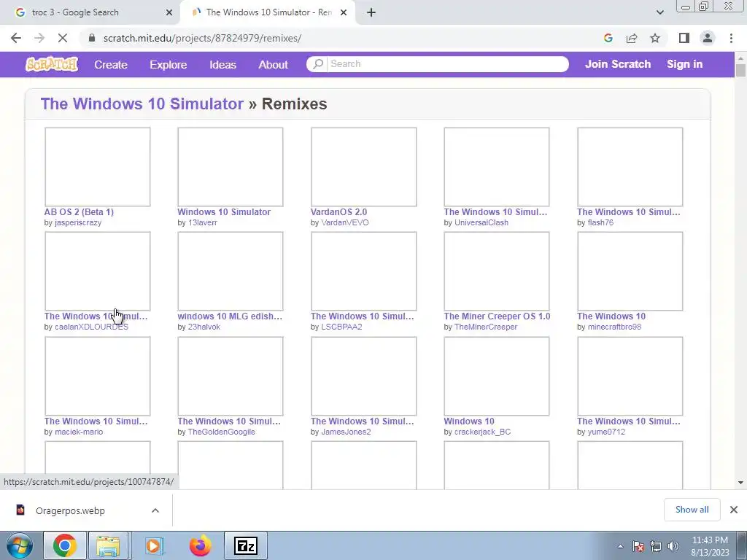
Task: Close the troc 3 Google Search tab
Action: coord(169,12)
